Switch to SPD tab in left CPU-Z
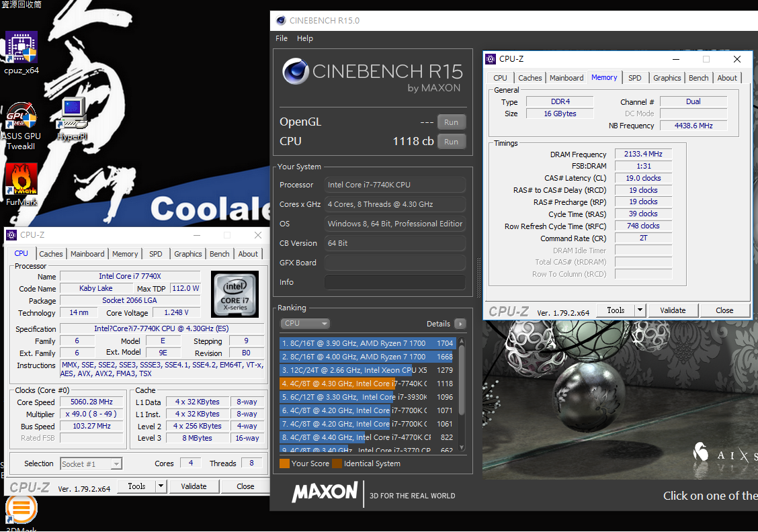Screen dimensions: 758x532 pyautogui.click(x=156, y=254)
